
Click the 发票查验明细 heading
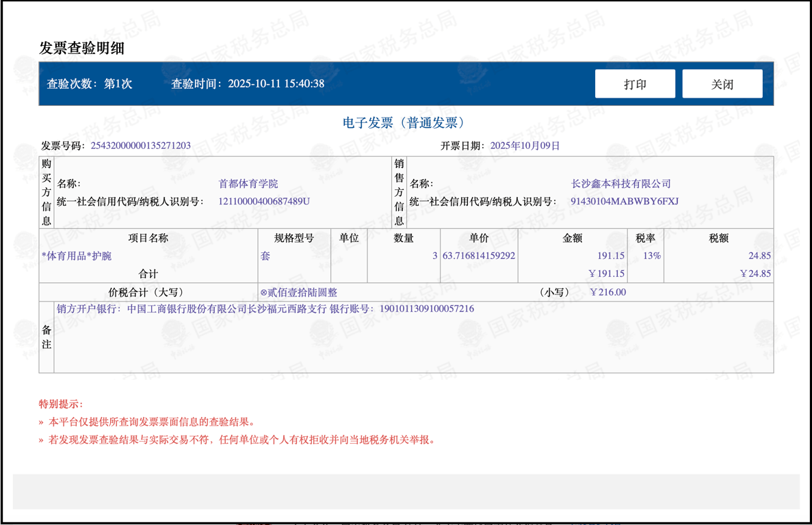pos(82,48)
